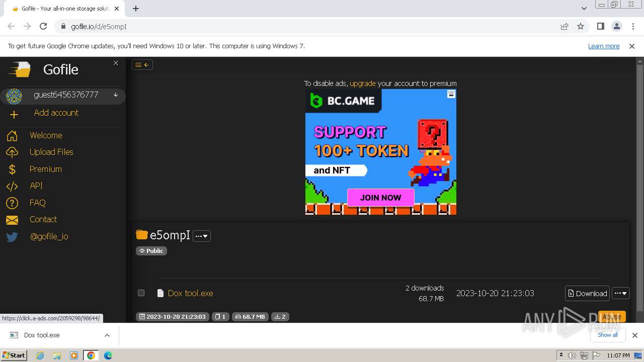Click the Abuse report button

[x=612, y=317]
